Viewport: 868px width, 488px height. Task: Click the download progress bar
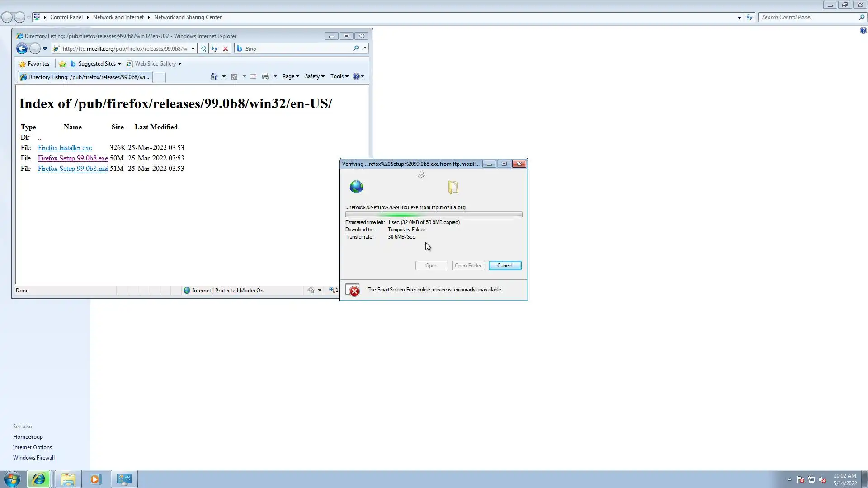tap(434, 215)
